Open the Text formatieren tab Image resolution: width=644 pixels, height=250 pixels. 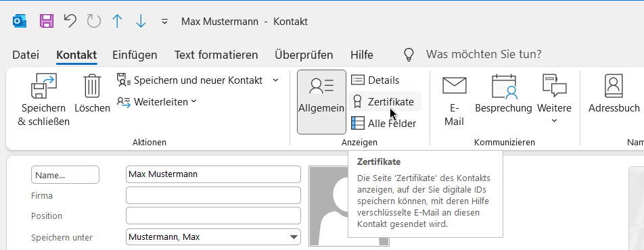(216, 55)
